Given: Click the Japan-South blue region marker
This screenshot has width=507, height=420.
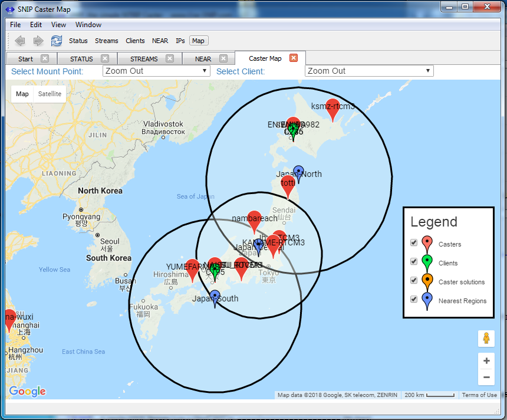Looking at the screenshot, I should point(215,298).
